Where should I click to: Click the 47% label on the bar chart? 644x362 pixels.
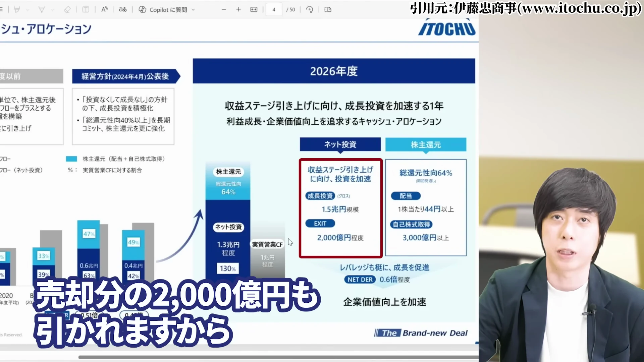click(89, 234)
